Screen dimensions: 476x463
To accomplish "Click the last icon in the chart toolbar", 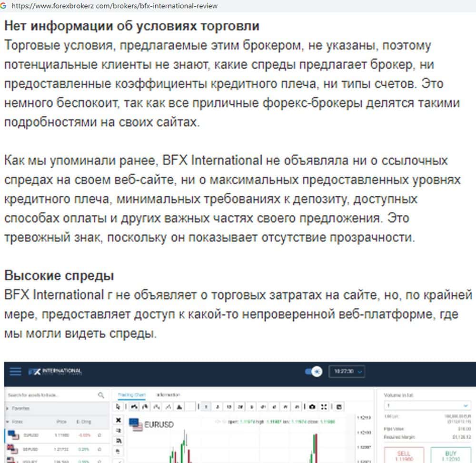I will (x=339, y=406).
